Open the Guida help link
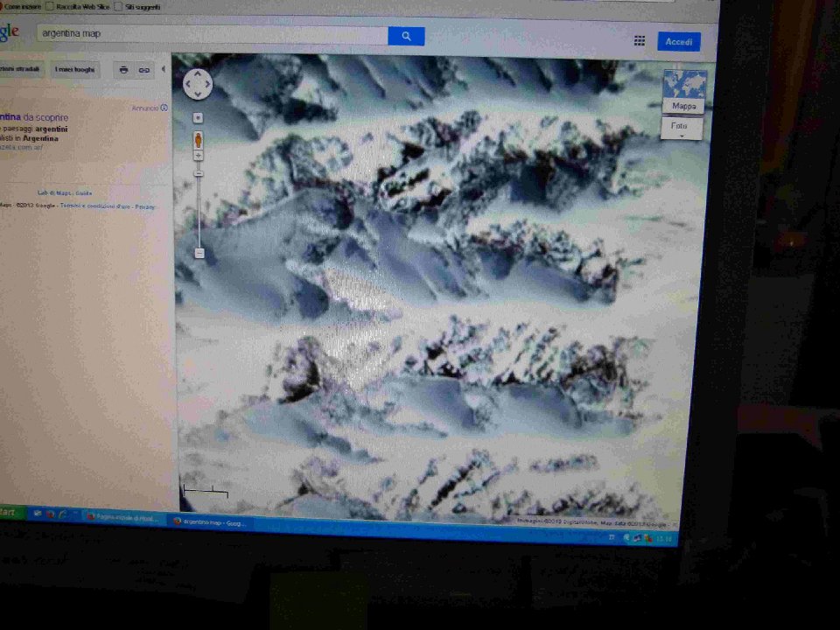This screenshot has height=630, width=840. [84, 192]
